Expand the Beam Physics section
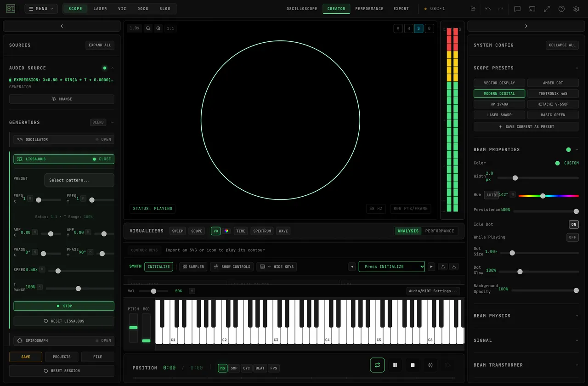The height and width of the screenshot is (386, 588). pyautogui.click(x=526, y=316)
